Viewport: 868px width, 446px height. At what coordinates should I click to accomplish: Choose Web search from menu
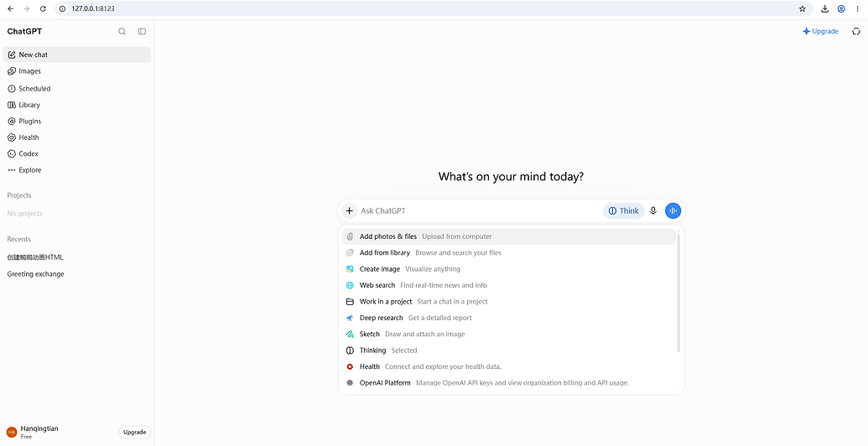(509, 286)
